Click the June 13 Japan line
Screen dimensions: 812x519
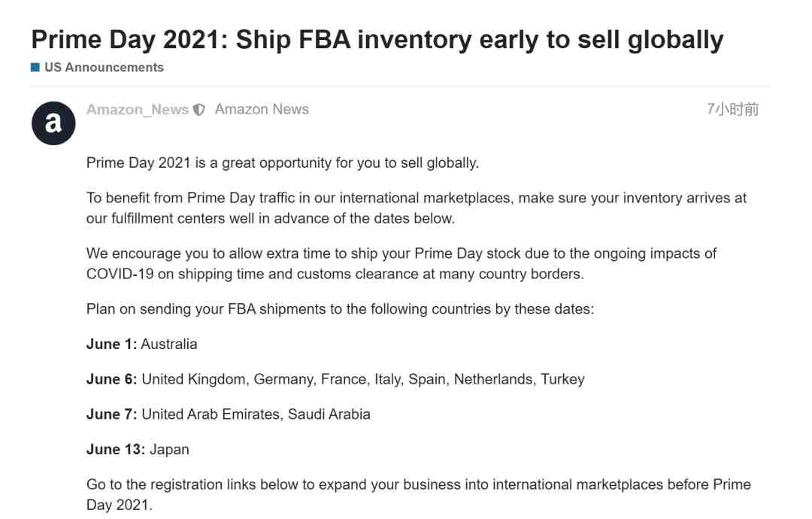tap(138, 449)
